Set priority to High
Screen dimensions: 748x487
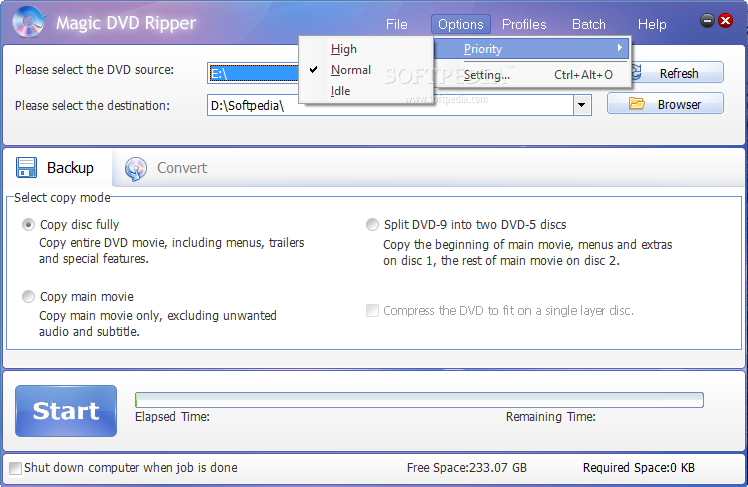[366, 49]
